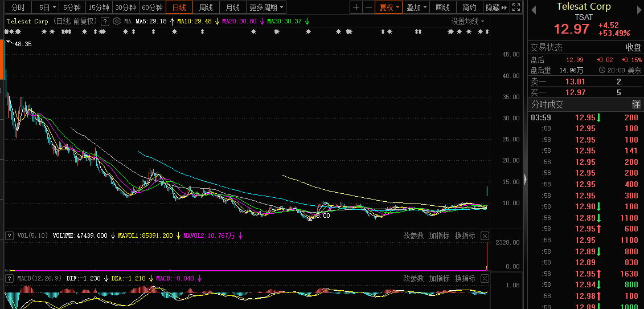Enter fullscreen chart mode
Screen dimensions: 644x309
point(516,7)
